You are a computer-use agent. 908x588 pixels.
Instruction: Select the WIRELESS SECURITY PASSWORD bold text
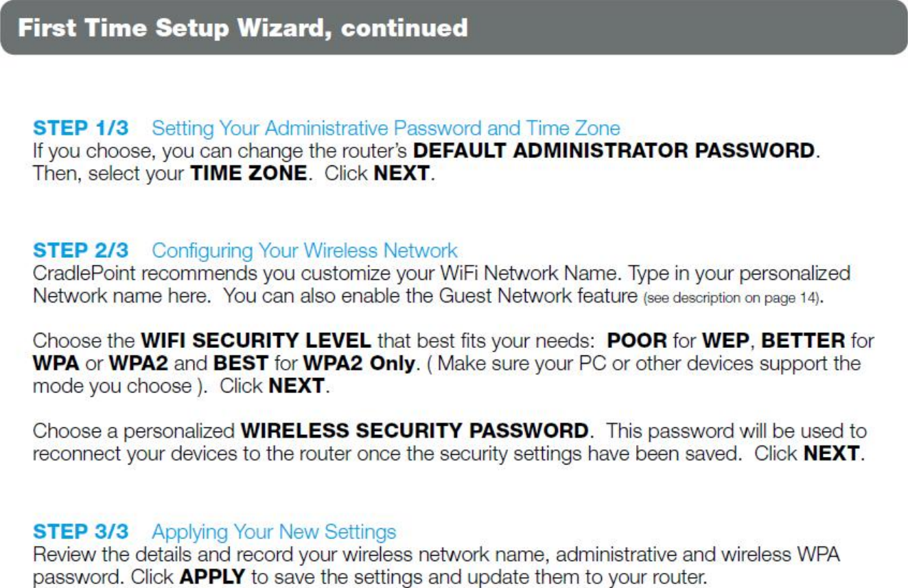coord(415,432)
